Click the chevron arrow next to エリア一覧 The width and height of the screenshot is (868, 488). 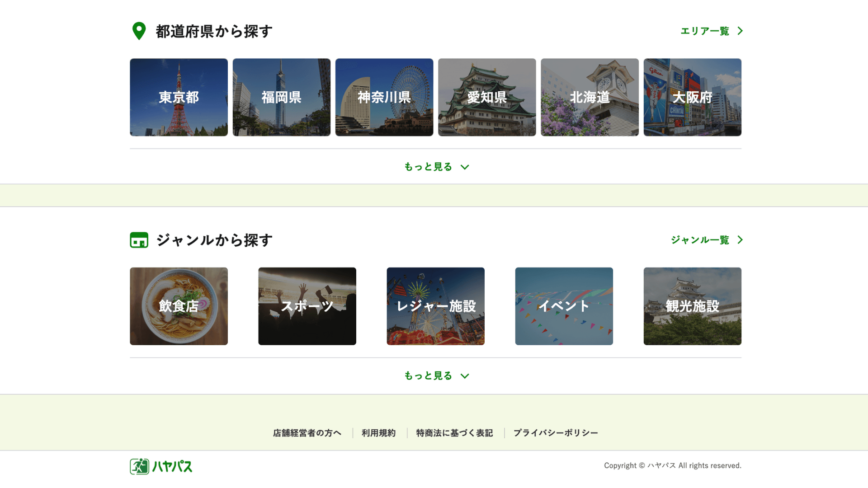click(x=740, y=31)
